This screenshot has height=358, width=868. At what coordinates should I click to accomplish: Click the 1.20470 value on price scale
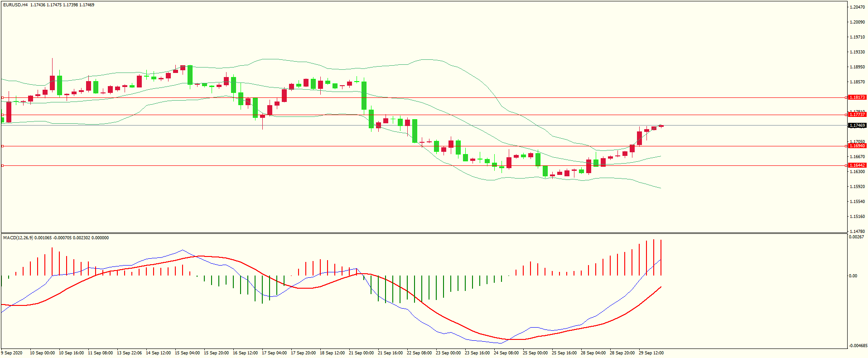857,7
